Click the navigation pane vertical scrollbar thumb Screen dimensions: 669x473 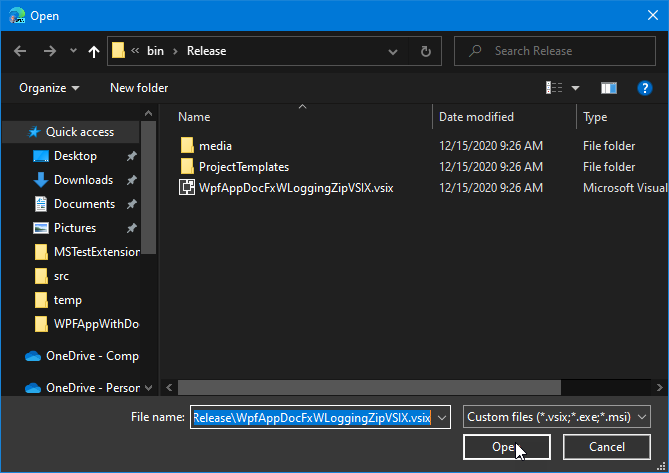(148, 188)
